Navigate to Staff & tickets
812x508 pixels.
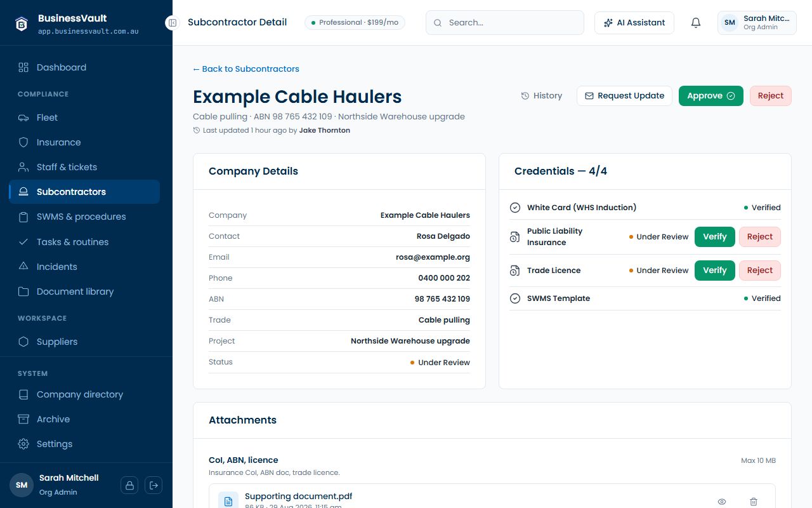[84, 167]
